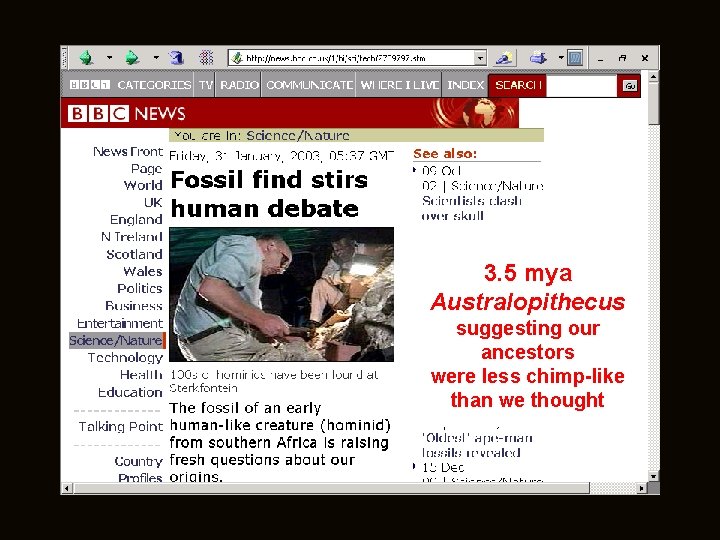
Task: Click the Sterkfontein fossil dig photo
Action: coord(281,294)
